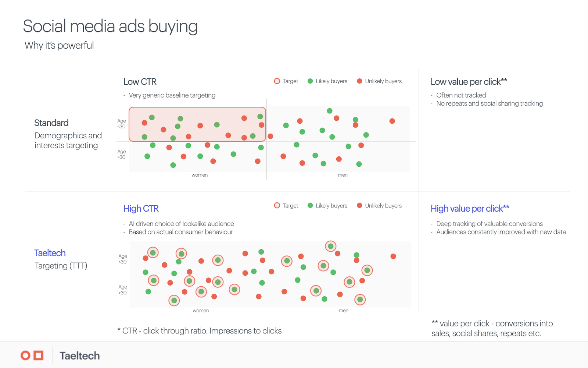Click the High value per click heading

click(470, 209)
